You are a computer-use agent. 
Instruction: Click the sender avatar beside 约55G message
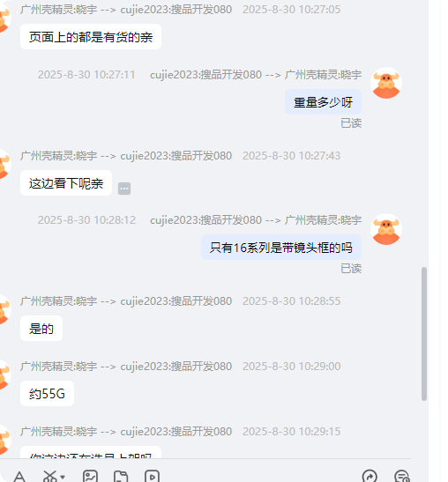point(3,374)
